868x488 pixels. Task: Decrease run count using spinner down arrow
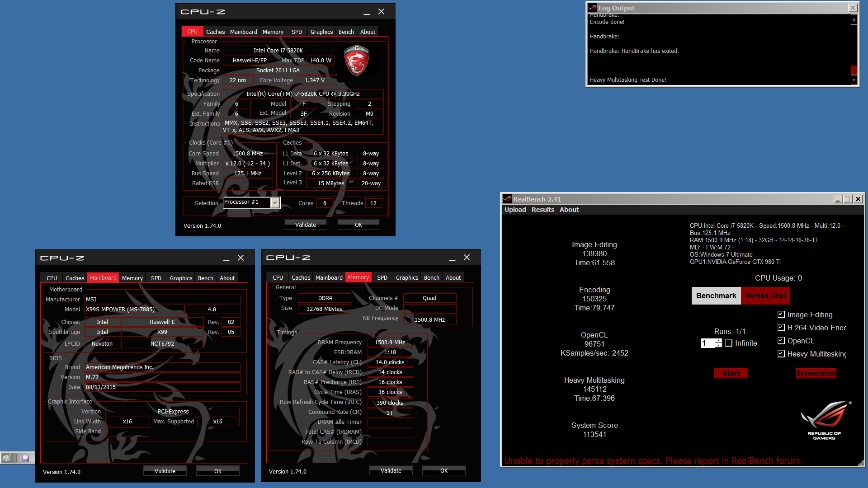pyautogui.click(x=718, y=345)
